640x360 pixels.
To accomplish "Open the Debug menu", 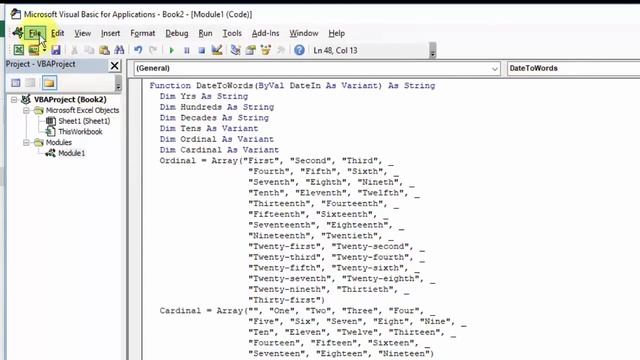I will pyautogui.click(x=177, y=33).
